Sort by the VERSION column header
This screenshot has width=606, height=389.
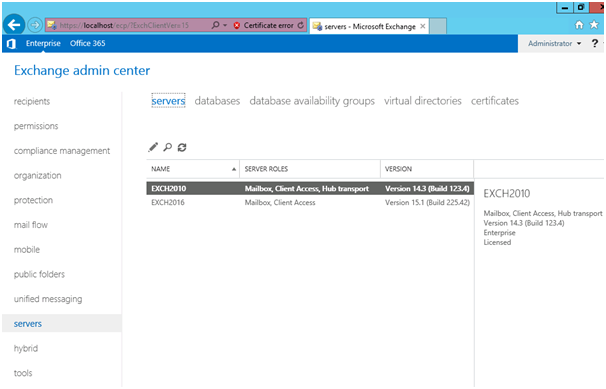click(427, 169)
